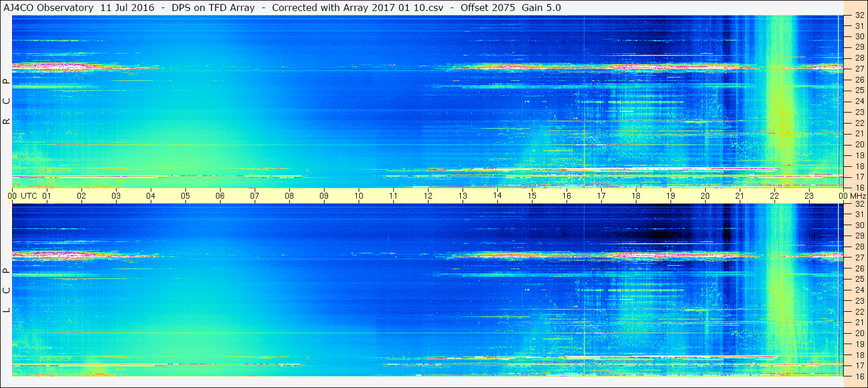Click the LCP label of lower spectrogram
The image size is (868, 388).
6,290
